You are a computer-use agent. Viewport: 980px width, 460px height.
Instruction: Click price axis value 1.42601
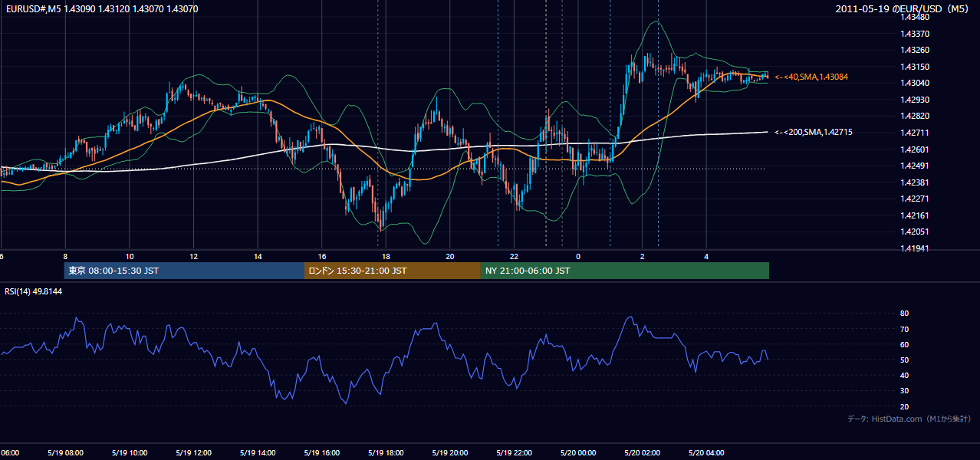914,149
